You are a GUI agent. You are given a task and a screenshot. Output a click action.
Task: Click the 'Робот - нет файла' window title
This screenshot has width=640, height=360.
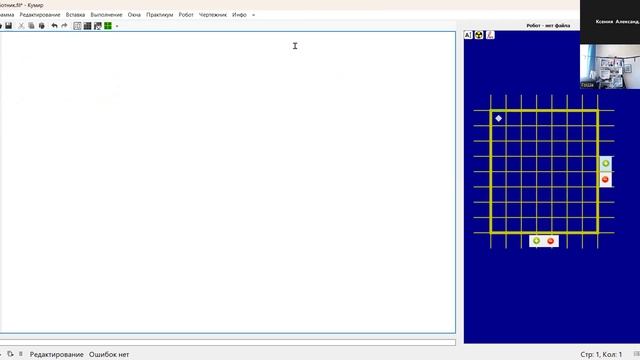(548, 25)
